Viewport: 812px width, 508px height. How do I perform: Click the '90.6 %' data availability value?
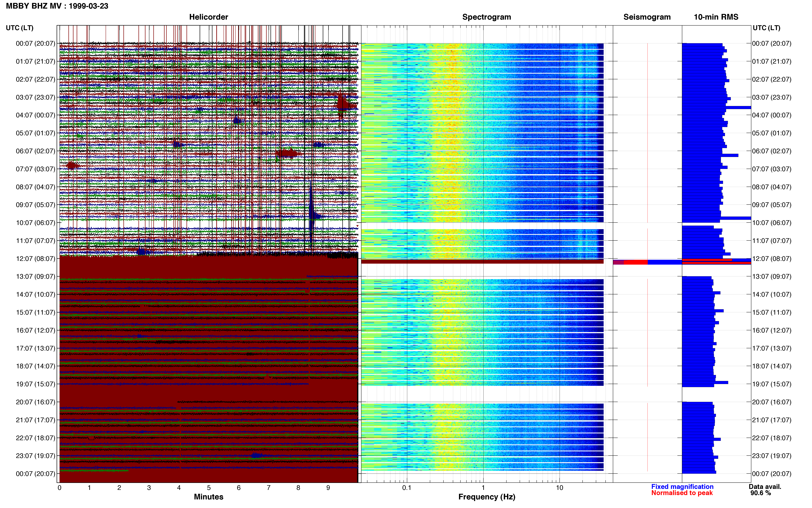click(761, 493)
